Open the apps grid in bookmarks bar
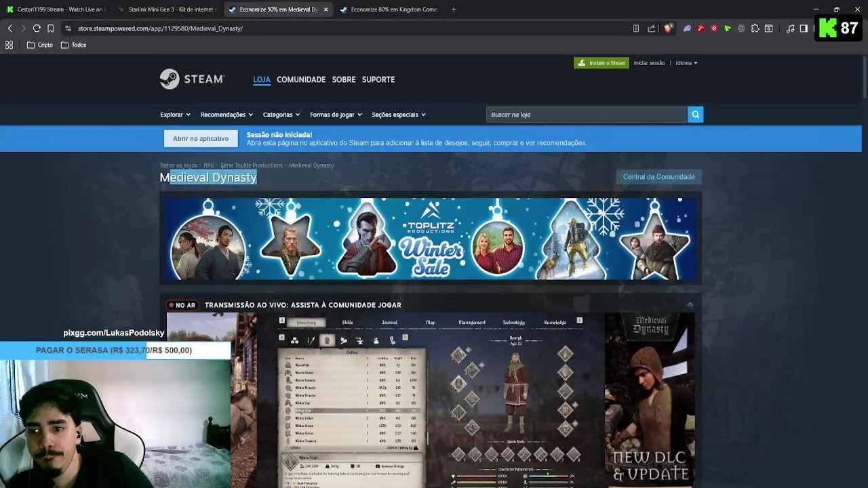This screenshot has height=488, width=868. point(9,45)
